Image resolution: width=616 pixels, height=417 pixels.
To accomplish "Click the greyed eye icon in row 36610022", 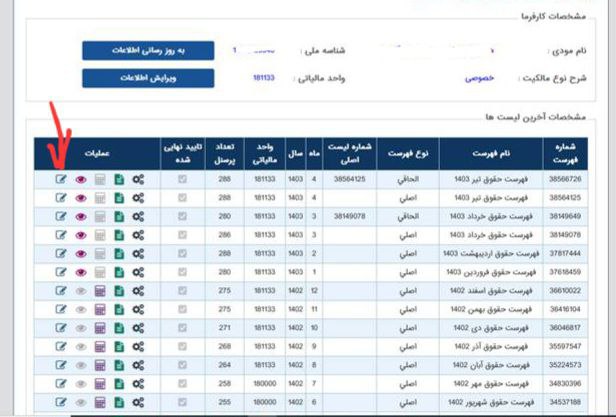I will tap(81, 291).
